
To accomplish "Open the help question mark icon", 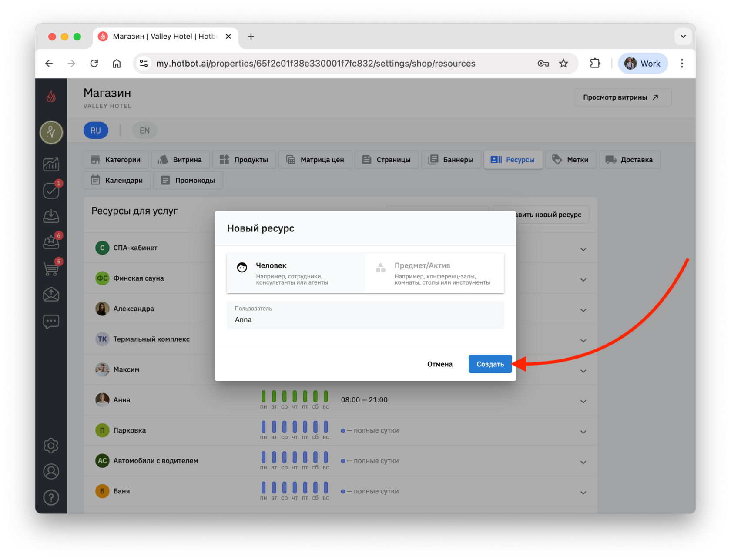I will (x=51, y=497).
